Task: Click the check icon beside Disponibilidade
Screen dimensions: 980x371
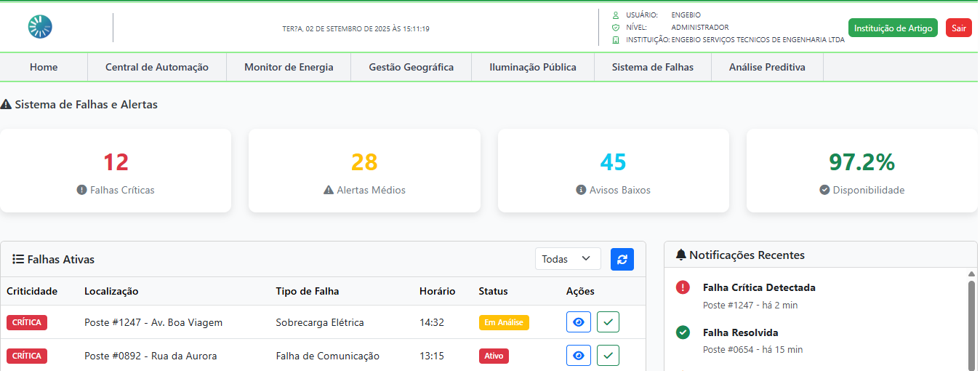Action: [x=824, y=190]
